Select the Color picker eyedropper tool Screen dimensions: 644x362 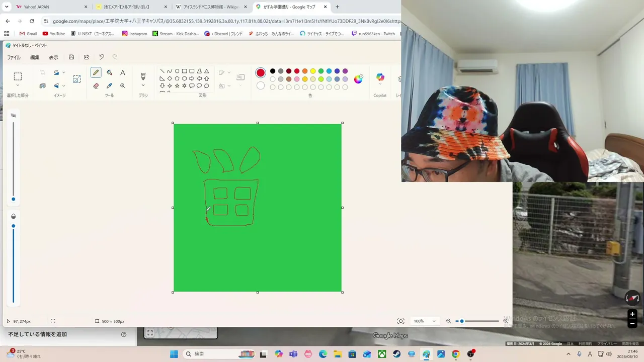(x=109, y=86)
